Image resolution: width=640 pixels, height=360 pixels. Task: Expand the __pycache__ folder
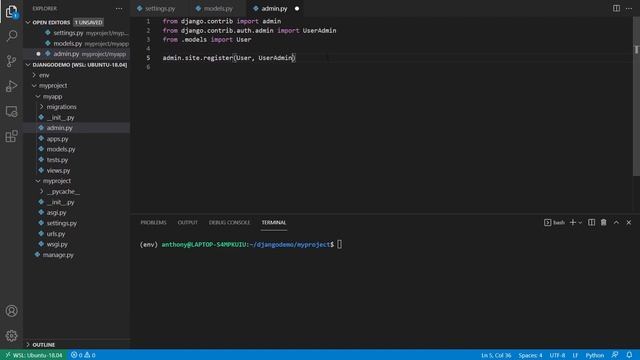pyautogui.click(x=42, y=191)
